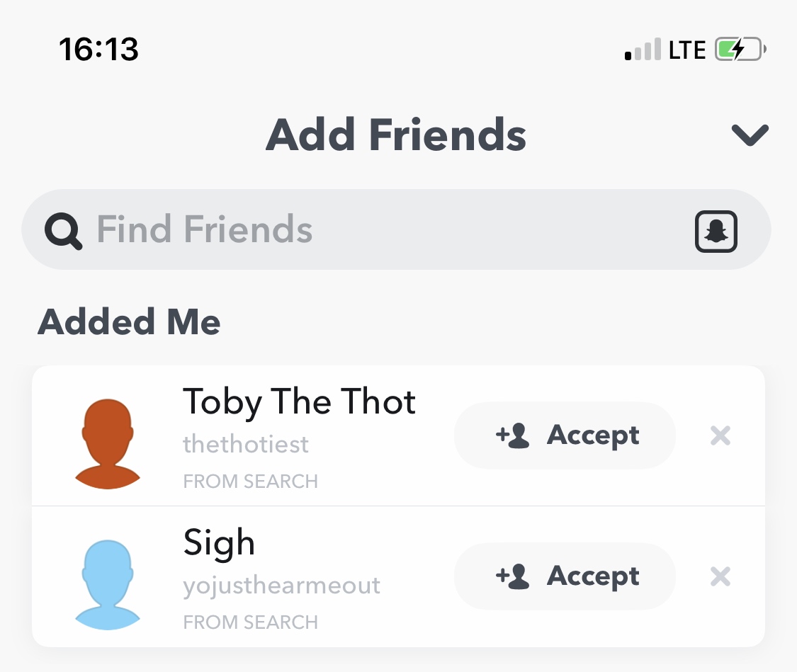Tap the LTE network indicator

pos(687,51)
